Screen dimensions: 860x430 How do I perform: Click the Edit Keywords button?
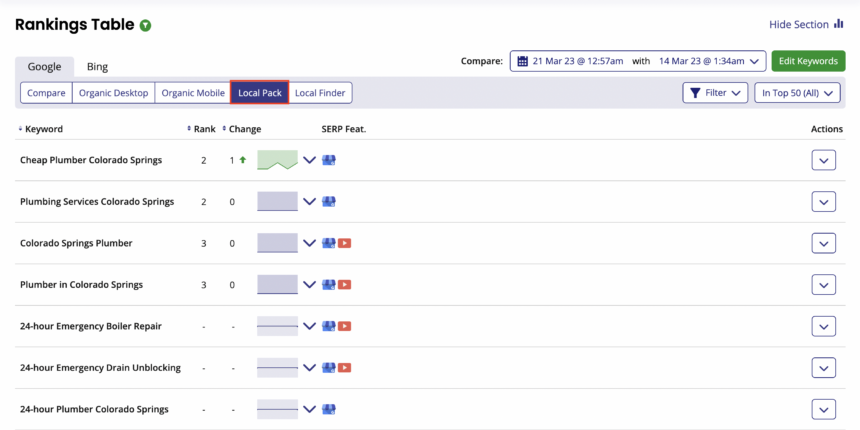coord(808,61)
